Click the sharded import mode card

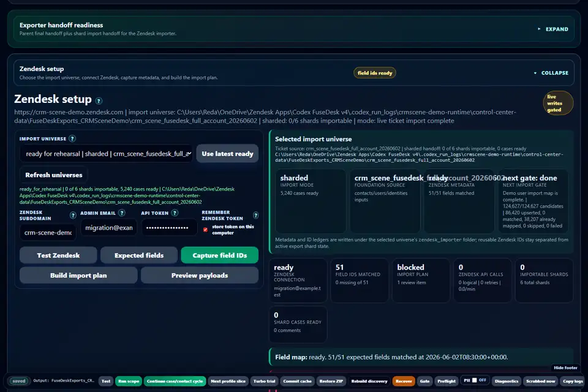[311, 201]
